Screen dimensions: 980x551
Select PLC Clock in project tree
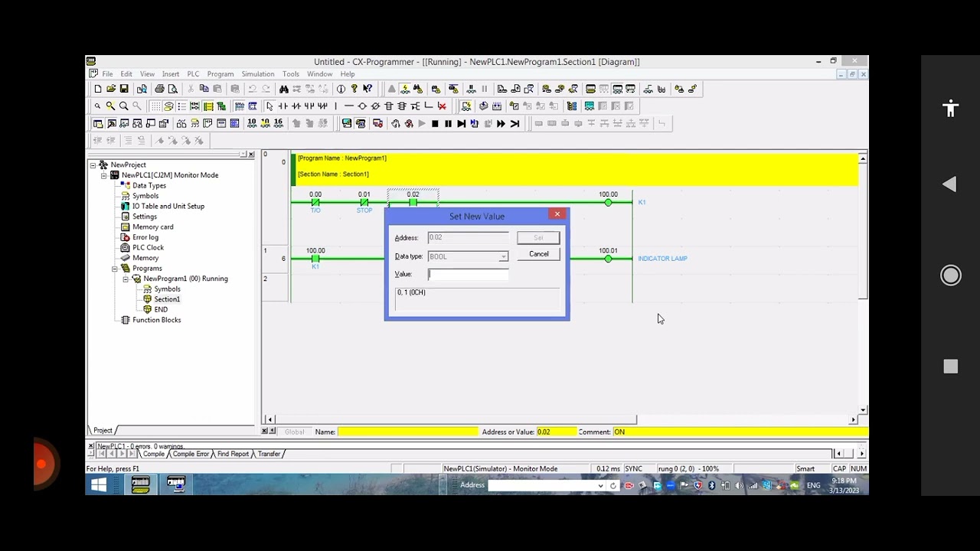(148, 247)
